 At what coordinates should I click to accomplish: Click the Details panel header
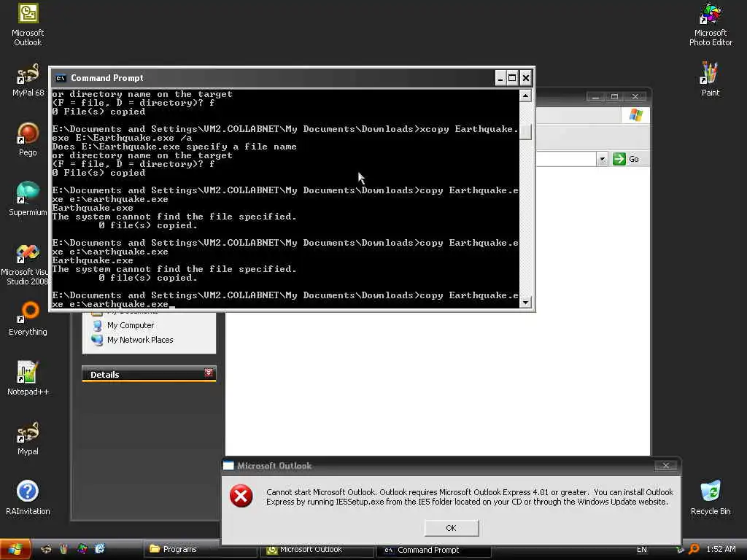pyautogui.click(x=149, y=374)
